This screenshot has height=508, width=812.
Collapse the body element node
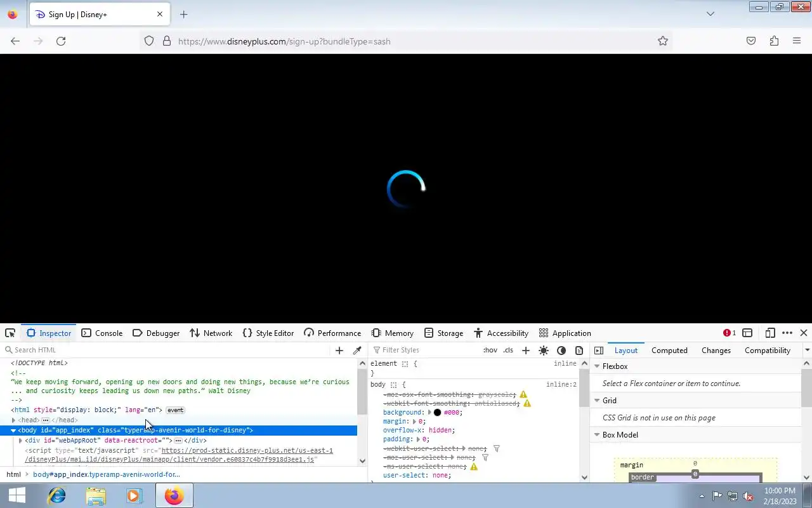[x=13, y=430]
